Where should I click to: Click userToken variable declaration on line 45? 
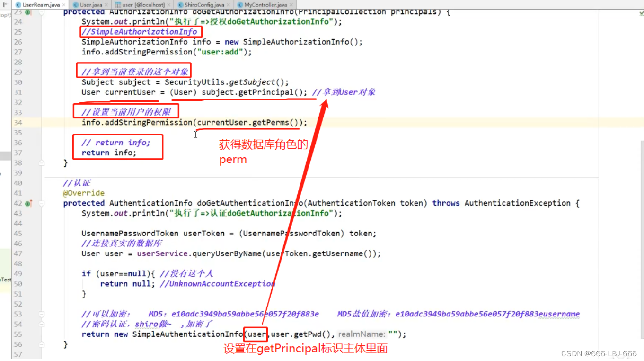click(204, 234)
